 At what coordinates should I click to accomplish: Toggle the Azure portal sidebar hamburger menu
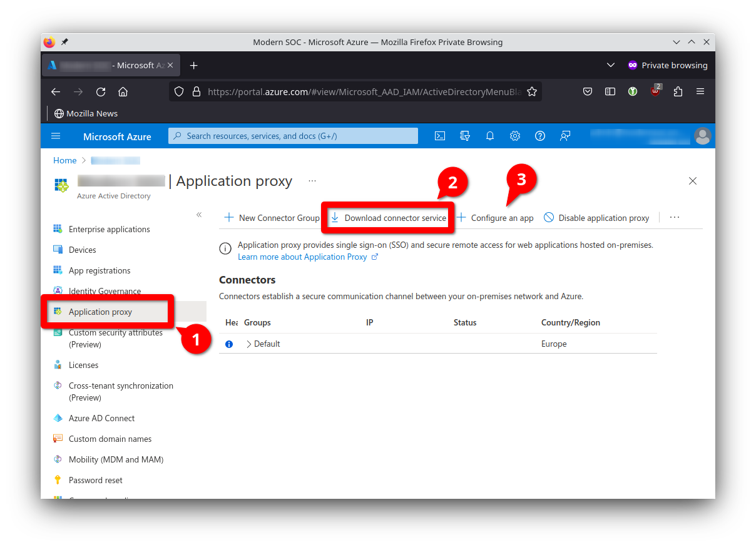56,136
